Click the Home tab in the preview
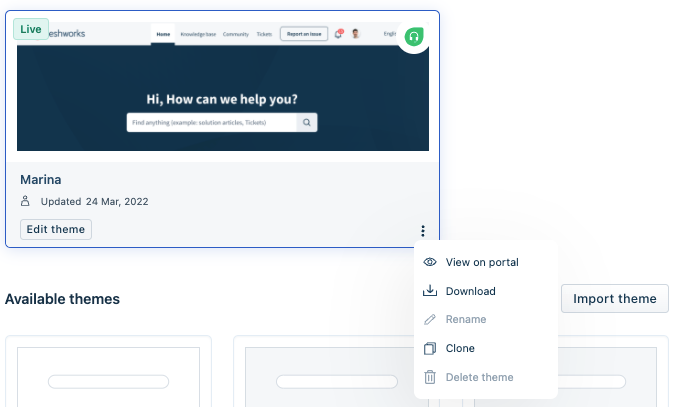Image resolution: width=677 pixels, height=407 pixels. (x=163, y=34)
